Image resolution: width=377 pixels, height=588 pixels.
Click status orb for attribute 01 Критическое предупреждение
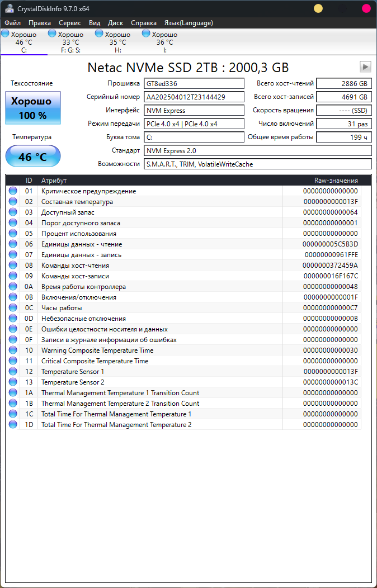13,191
